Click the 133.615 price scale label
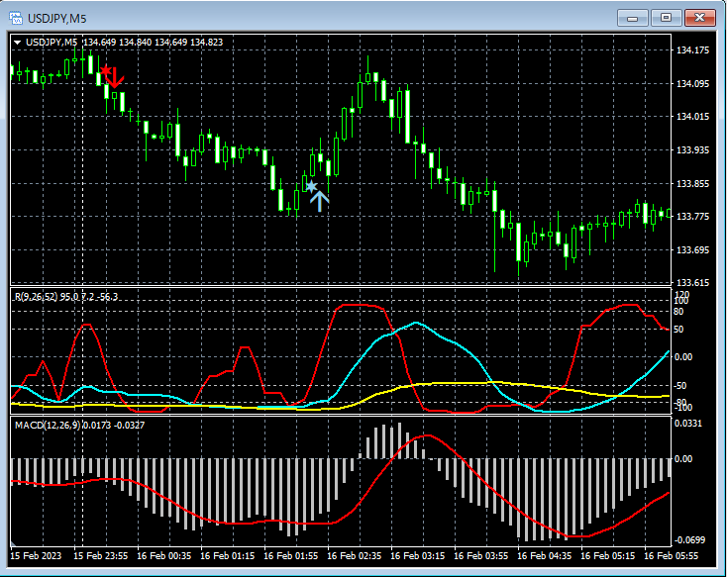This screenshot has height=577, width=728. [x=691, y=283]
